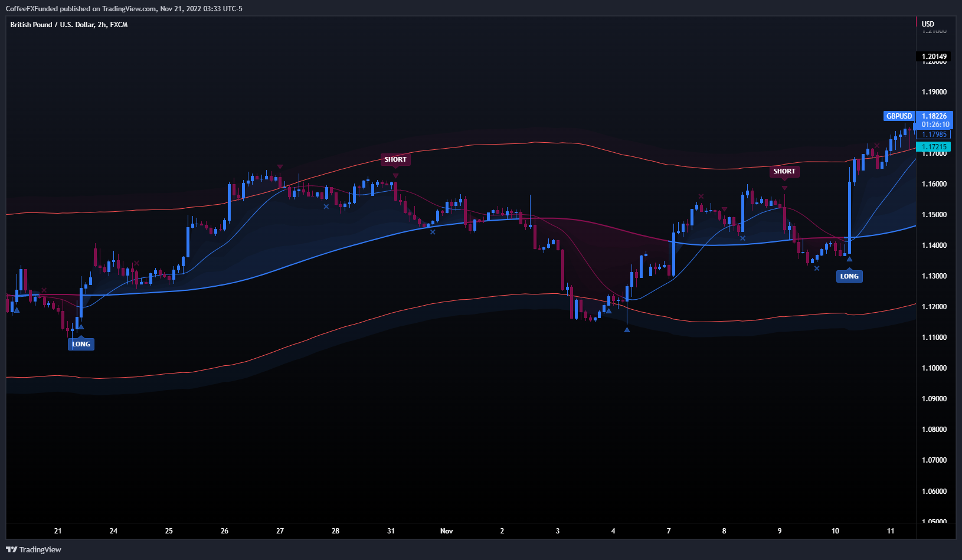Click the red down-triangle marker above Oct 27 candles
Image resolution: width=962 pixels, height=560 pixels.
pyautogui.click(x=280, y=167)
